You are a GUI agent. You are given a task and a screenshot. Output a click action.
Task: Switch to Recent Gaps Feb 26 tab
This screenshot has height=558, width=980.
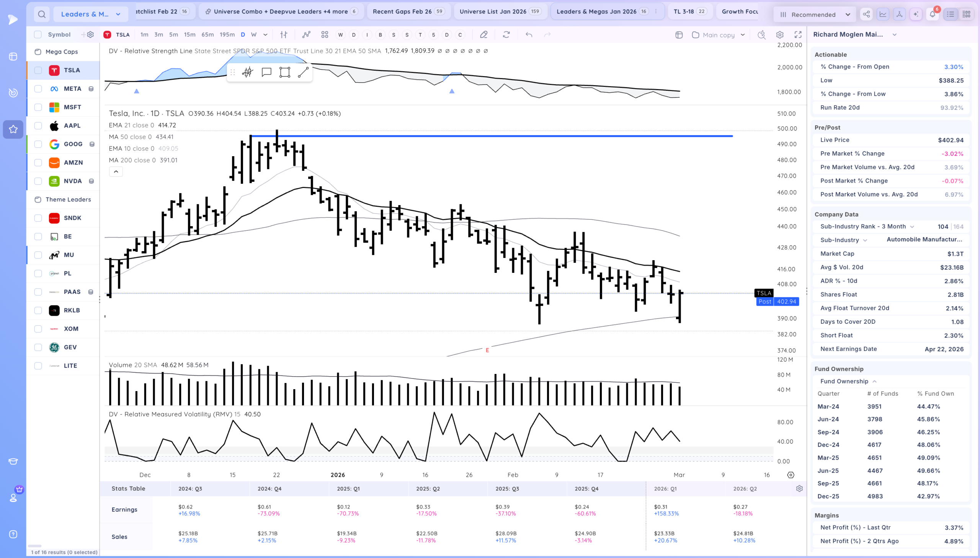pos(408,11)
